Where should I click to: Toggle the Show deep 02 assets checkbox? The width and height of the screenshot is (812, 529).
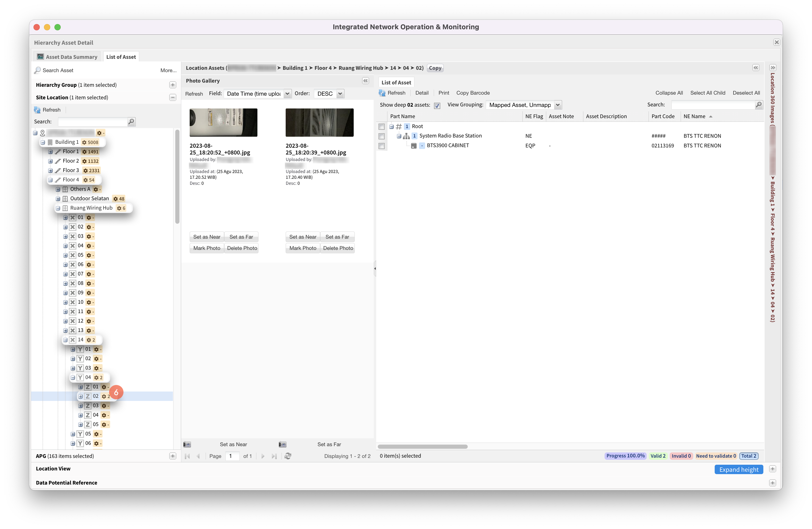[437, 105]
